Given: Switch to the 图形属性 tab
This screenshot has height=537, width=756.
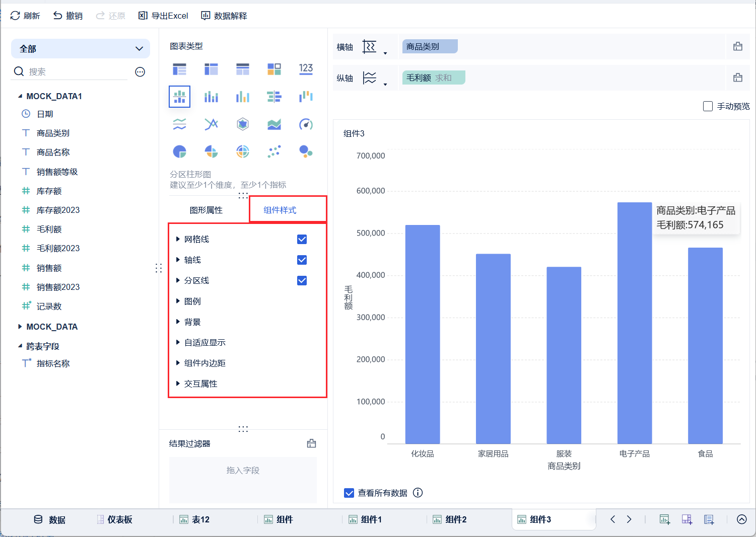Looking at the screenshot, I should 206,210.
